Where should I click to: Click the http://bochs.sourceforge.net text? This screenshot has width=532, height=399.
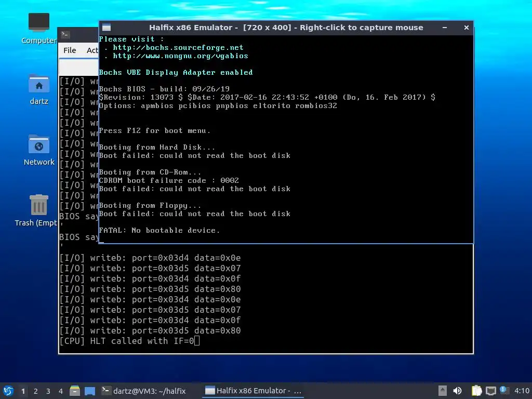tap(178, 47)
